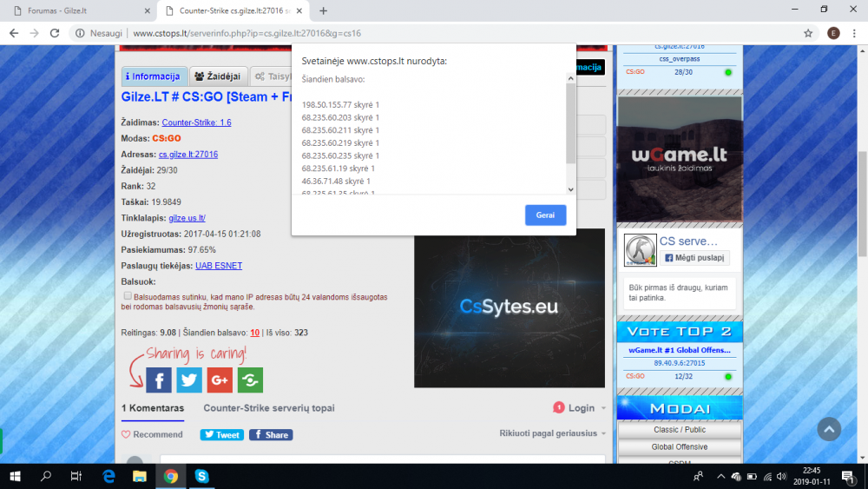
Task: Open Counter-Strike serverių topai tab
Action: click(x=269, y=408)
